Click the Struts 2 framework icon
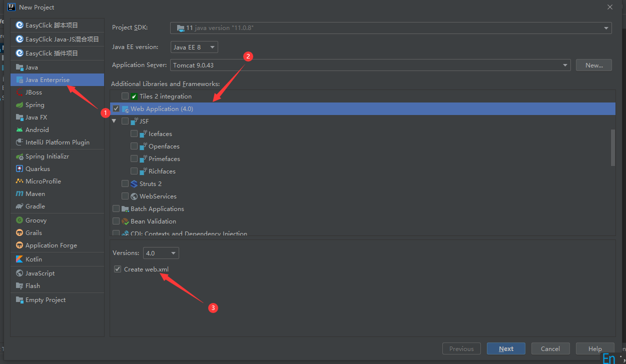The height and width of the screenshot is (364, 626). click(134, 184)
